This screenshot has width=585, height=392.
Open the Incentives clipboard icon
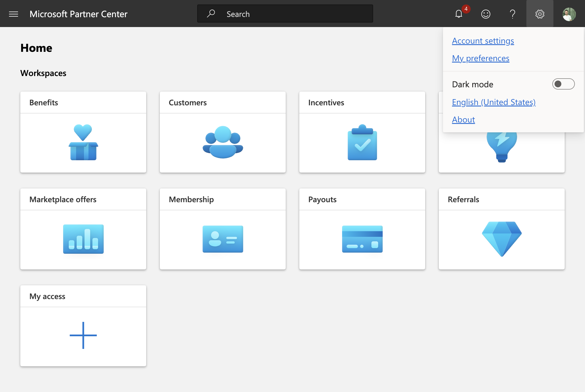coord(362,142)
